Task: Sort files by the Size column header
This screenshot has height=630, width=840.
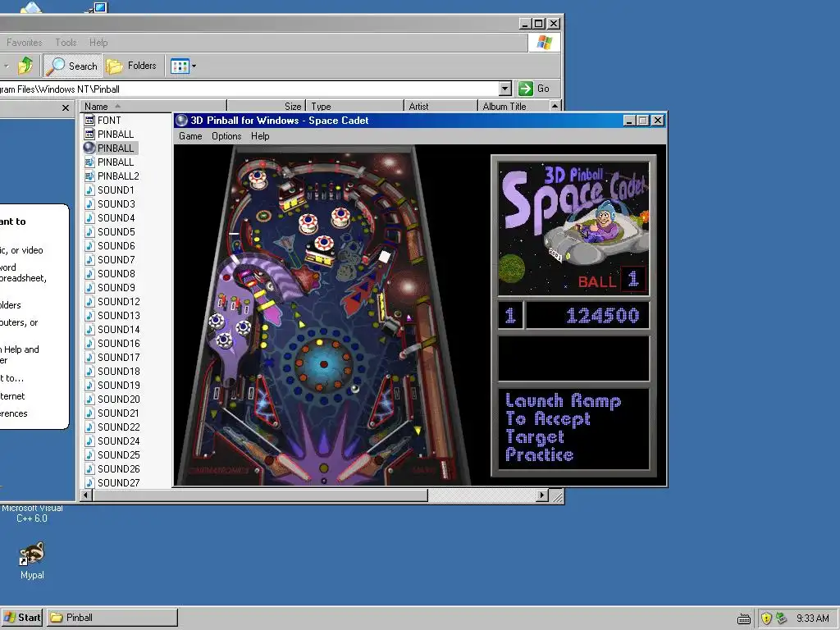Action: click(x=267, y=106)
